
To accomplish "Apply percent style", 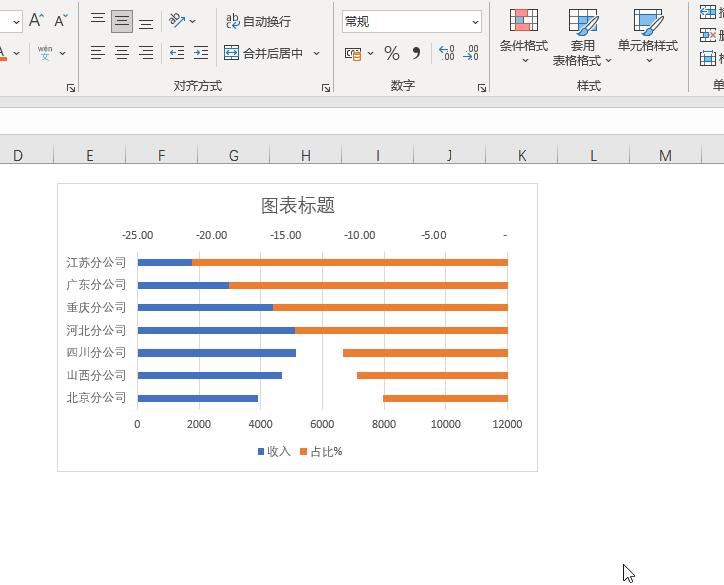I will coord(392,53).
